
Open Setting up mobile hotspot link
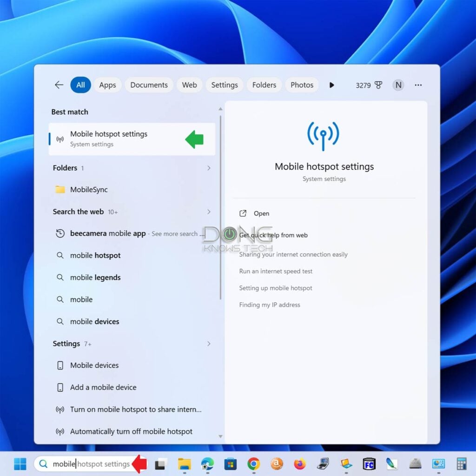pyautogui.click(x=275, y=288)
